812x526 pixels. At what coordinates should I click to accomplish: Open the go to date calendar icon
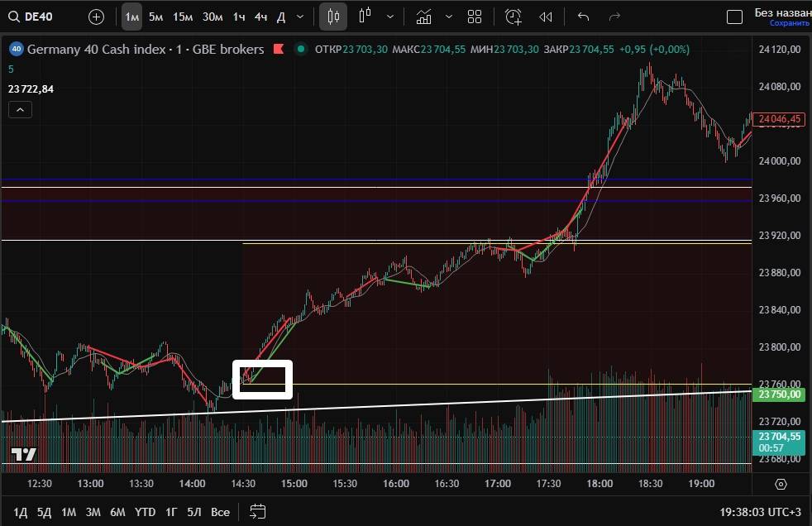tap(257, 512)
